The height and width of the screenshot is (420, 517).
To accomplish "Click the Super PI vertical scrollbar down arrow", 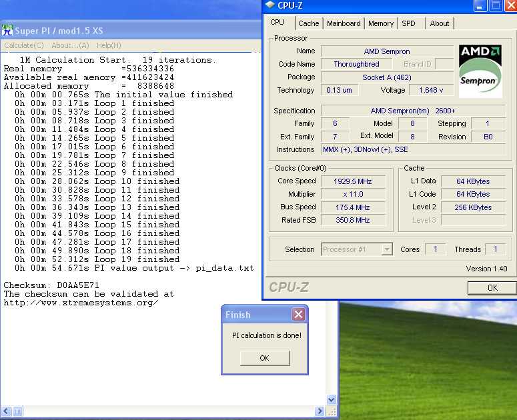I will point(332,399).
